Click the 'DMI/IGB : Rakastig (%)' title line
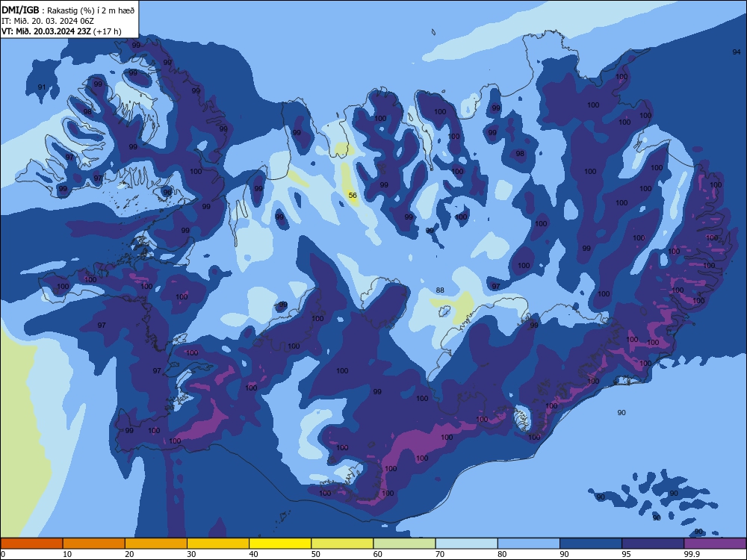747x560 pixels. point(68,10)
